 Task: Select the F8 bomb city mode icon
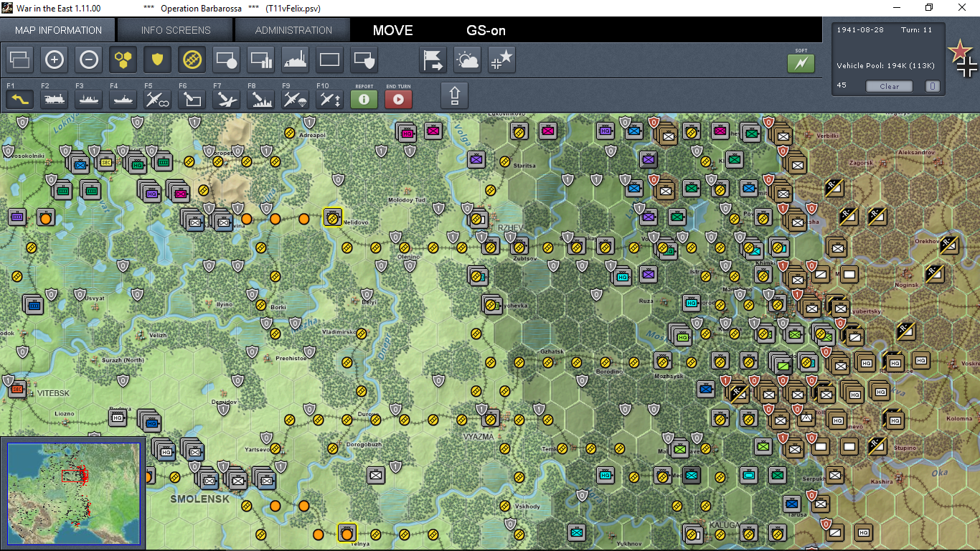click(x=261, y=99)
